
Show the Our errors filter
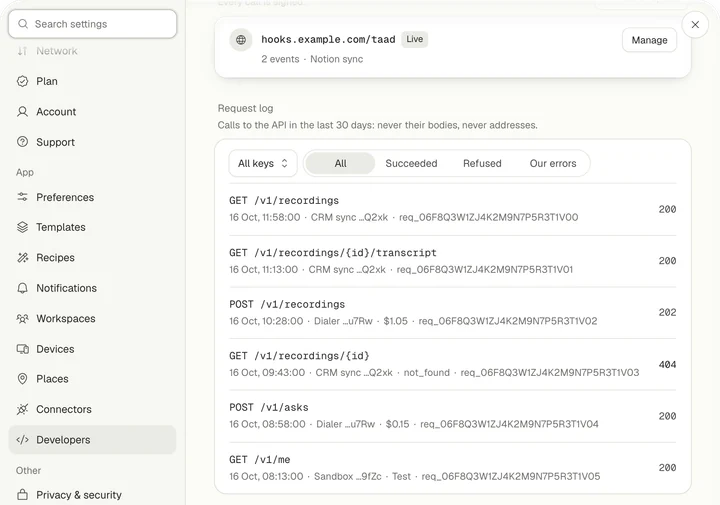pos(553,163)
